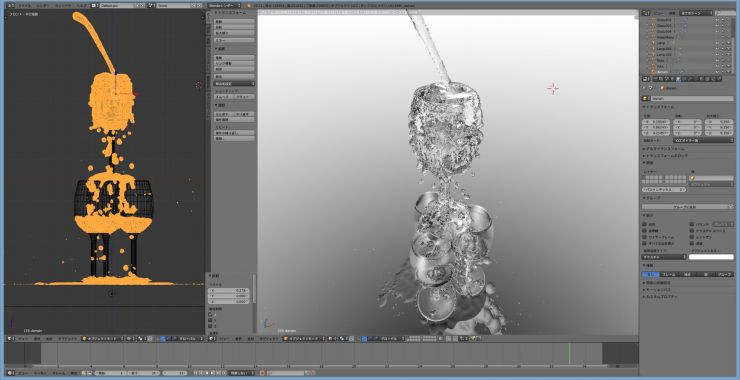The width and height of the screenshot is (740, 380).
Task: Click the 移動 button in tool shelf
Action: (235, 21)
